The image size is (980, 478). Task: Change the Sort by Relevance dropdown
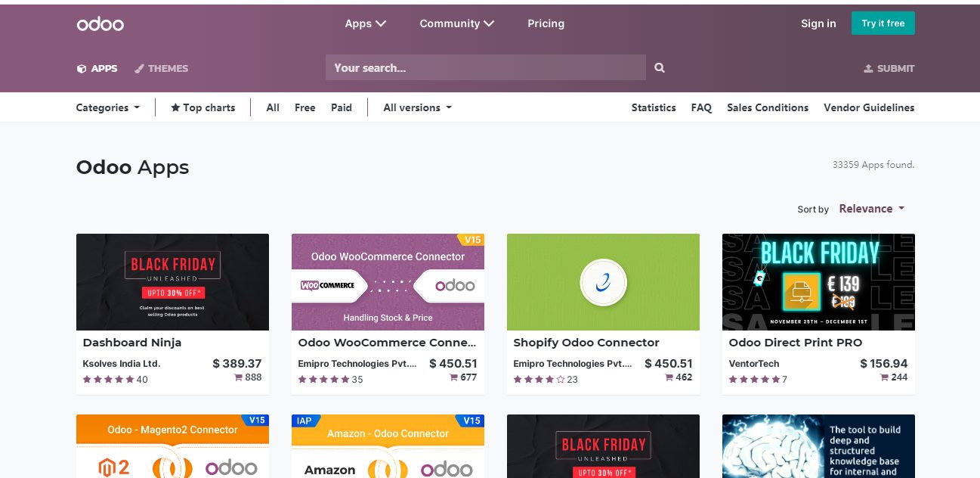pyautogui.click(x=871, y=209)
